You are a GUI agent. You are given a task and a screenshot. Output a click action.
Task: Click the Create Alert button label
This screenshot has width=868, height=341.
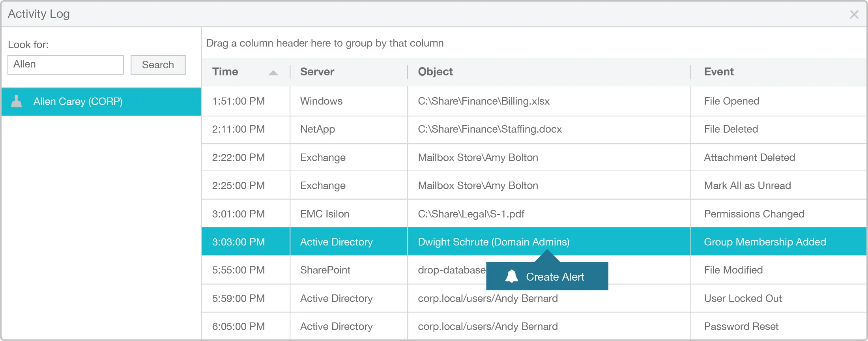[x=555, y=277]
